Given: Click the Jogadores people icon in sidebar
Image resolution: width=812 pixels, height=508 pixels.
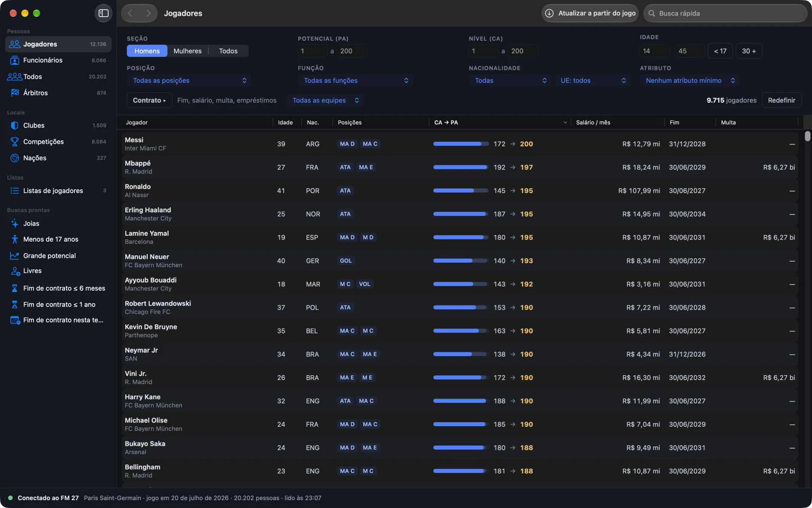Looking at the screenshot, I should coord(15,44).
